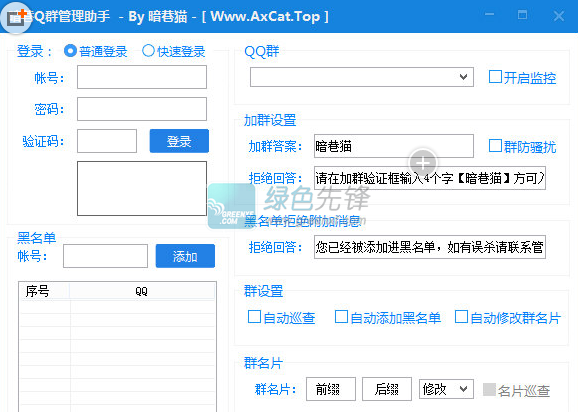Select 普通登录 radio option
The width and height of the screenshot is (578, 412).
click(x=96, y=51)
